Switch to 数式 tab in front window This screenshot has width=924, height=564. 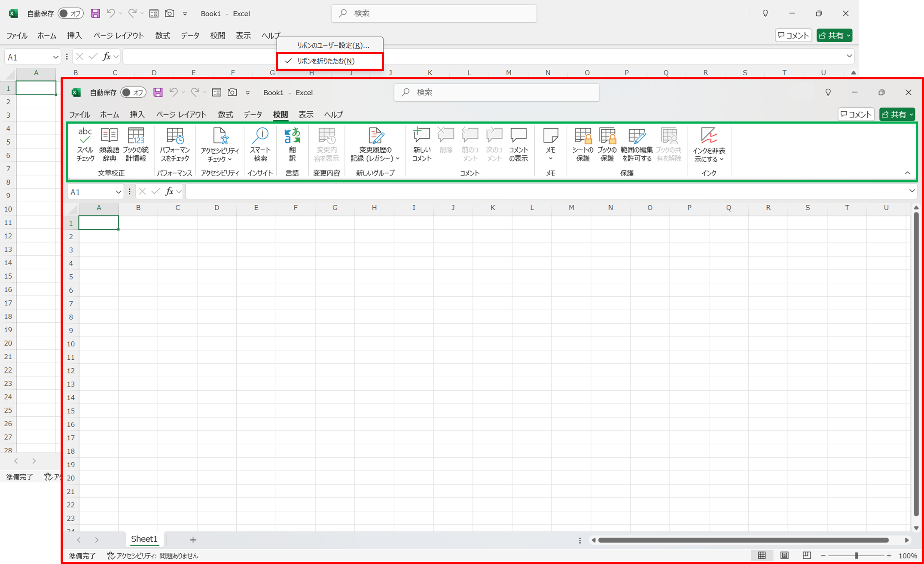pyautogui.click(x=225, y=115)
